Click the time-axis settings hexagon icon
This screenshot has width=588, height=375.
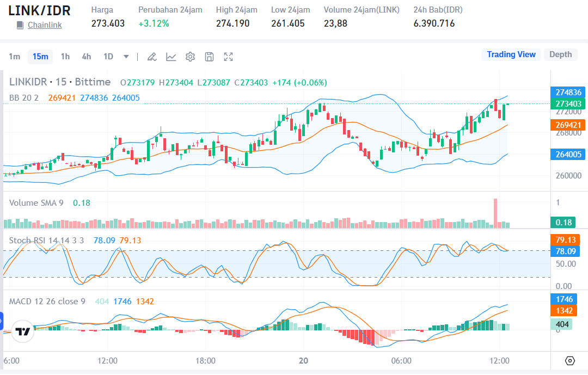point(569,361)
